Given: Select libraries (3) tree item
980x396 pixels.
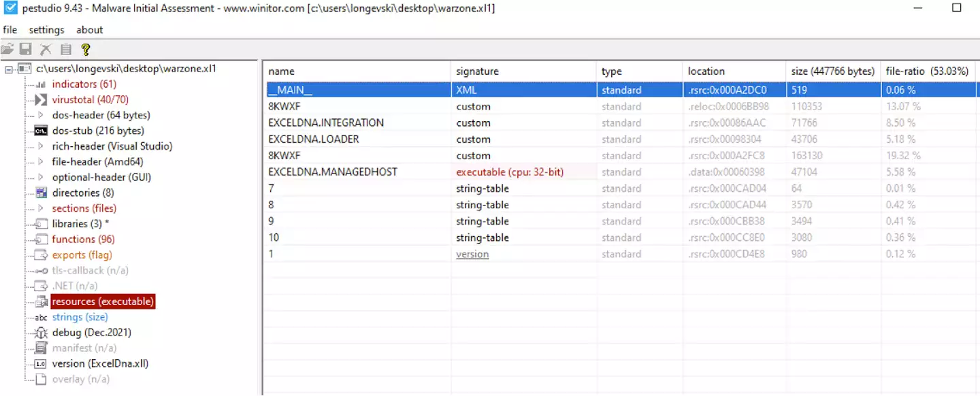Looking at the screenshot, I should pyautogui.click(x=80, y=224).
